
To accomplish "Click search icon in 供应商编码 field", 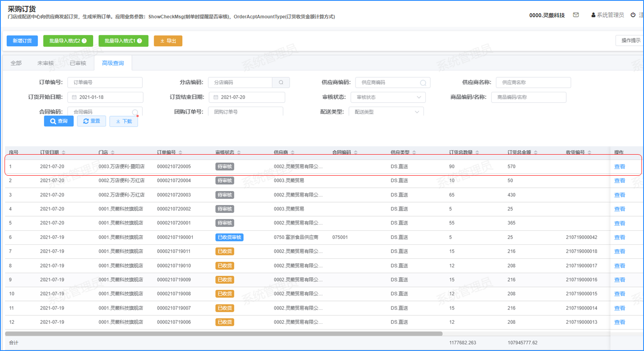I will click(423, 83).
